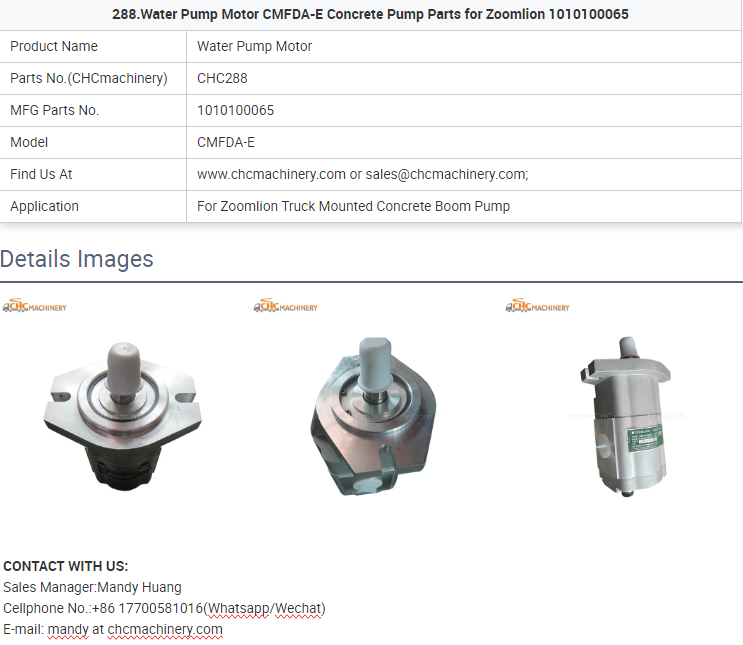Click the Sales Manager Mandy Huang line
Screen dimensions: 743x645
pyautogui.click(x=92, y=587)
